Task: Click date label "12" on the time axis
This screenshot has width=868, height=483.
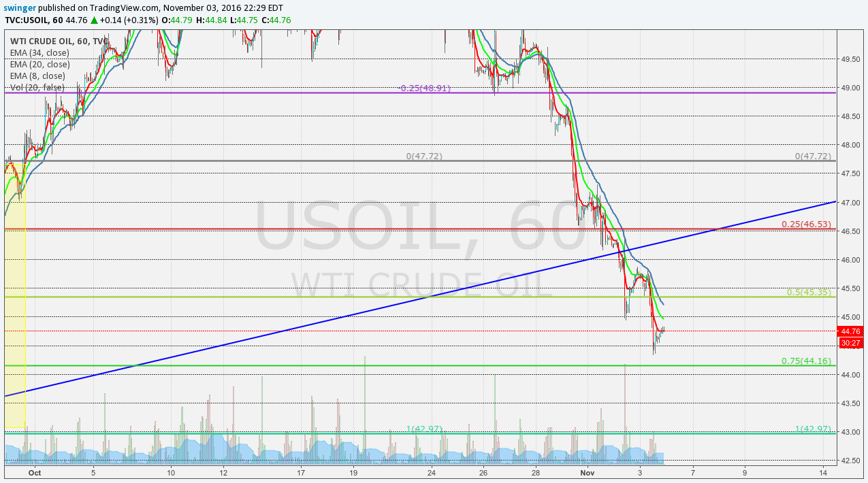Action: point(223,472)
